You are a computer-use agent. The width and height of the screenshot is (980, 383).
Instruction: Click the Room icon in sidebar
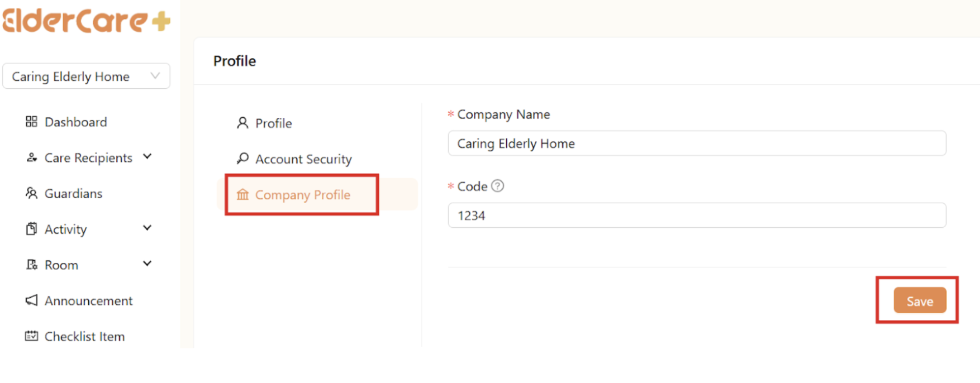pyautogui.click(x=31, y=264)
